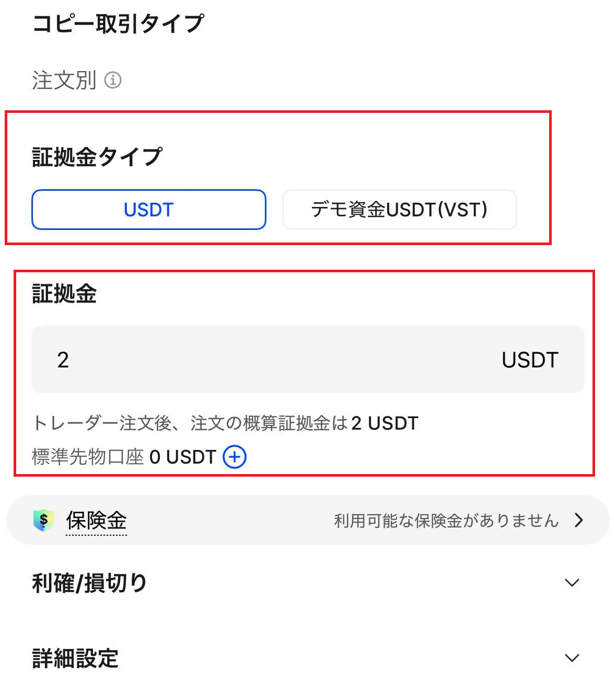Open the 保険金 row right arrow
The image size is (616, 692).
(578, 520)
